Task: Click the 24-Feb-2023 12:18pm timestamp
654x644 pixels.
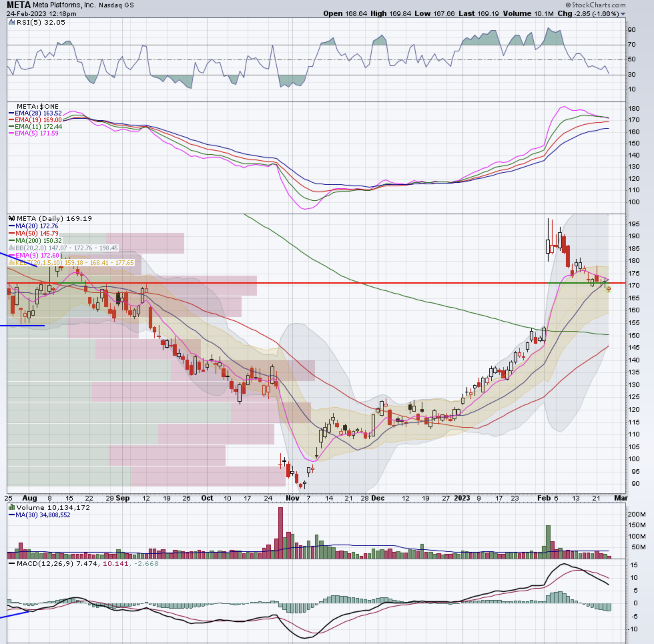Action: [41, 14]
